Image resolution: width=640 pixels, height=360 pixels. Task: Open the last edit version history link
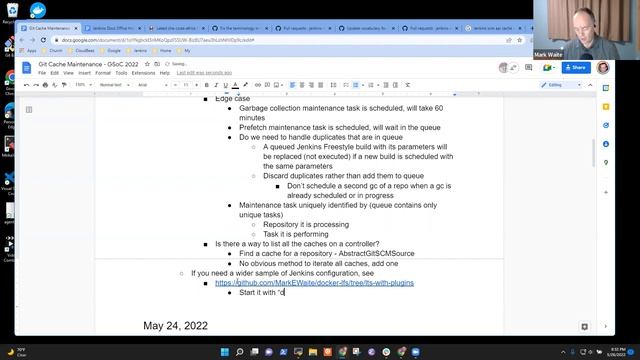pos(204,73)
